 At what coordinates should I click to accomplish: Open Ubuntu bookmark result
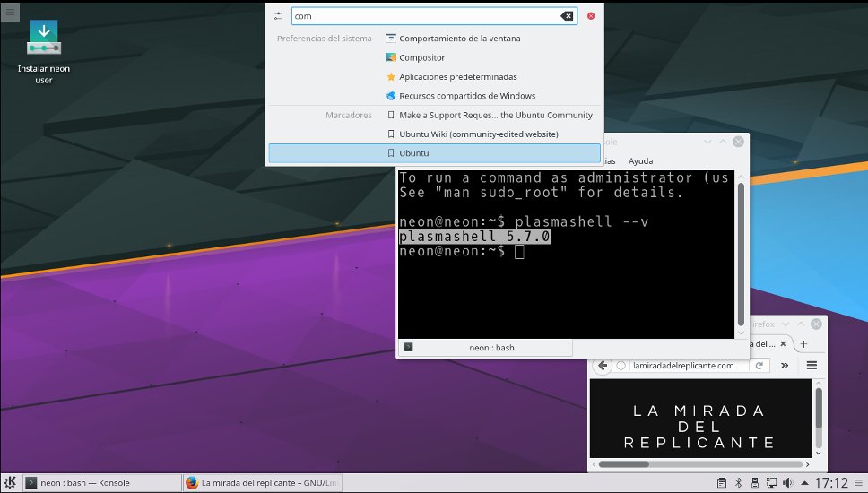tap(413, 153)
